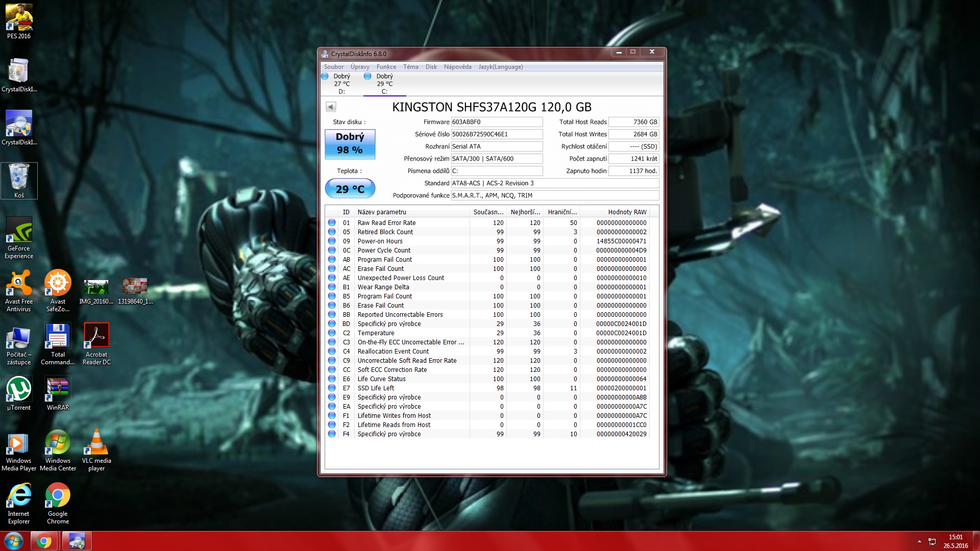Select the Raw Read Error Rate row
This screenshot has height=551, width=980.
coord(488,223)
